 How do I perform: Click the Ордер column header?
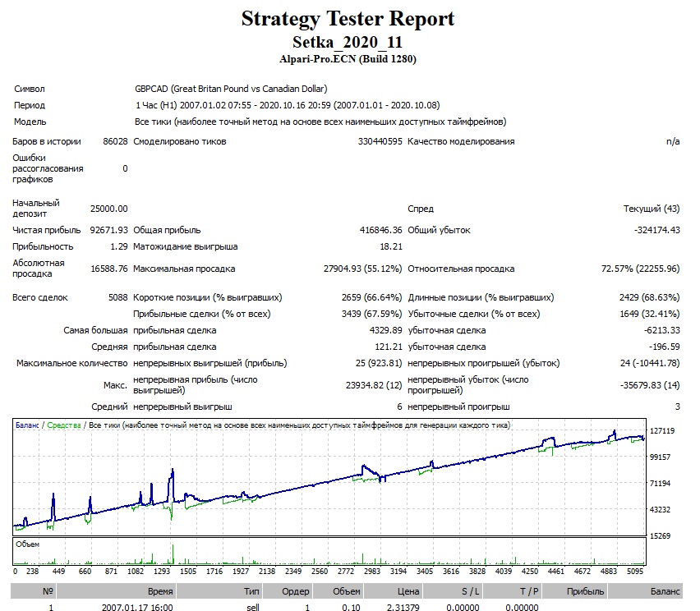288,591
